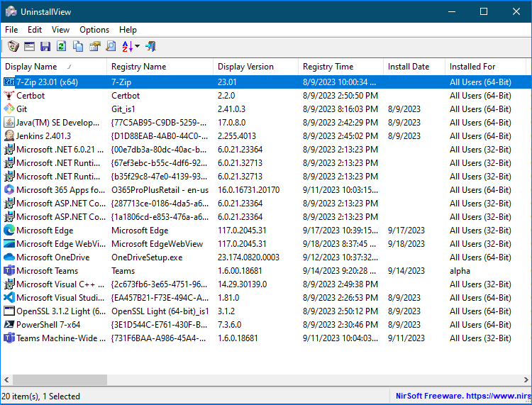Click the horizontal scrollbar thumb
532x405 pixels.
(60, 379)
